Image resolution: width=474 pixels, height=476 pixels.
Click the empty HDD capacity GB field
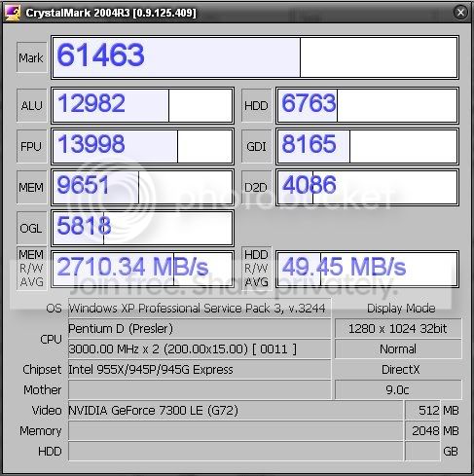[422, 451]
